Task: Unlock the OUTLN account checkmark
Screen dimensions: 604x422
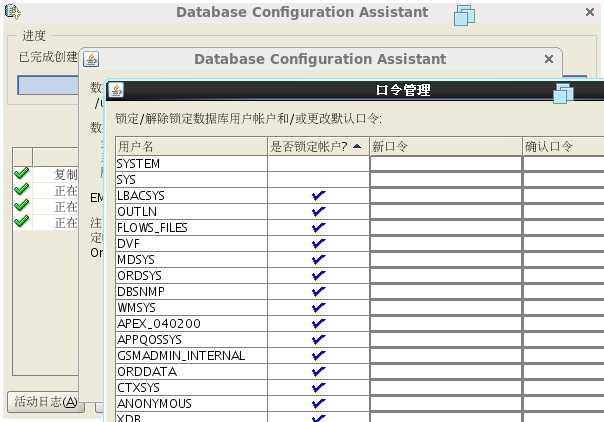Action: [319, 211]
